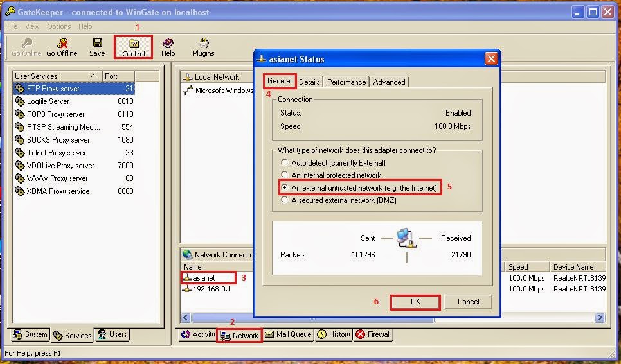The image size is (621, 364).
Task: Click OK in asianet Status dialog
Action: pos(415,302)
